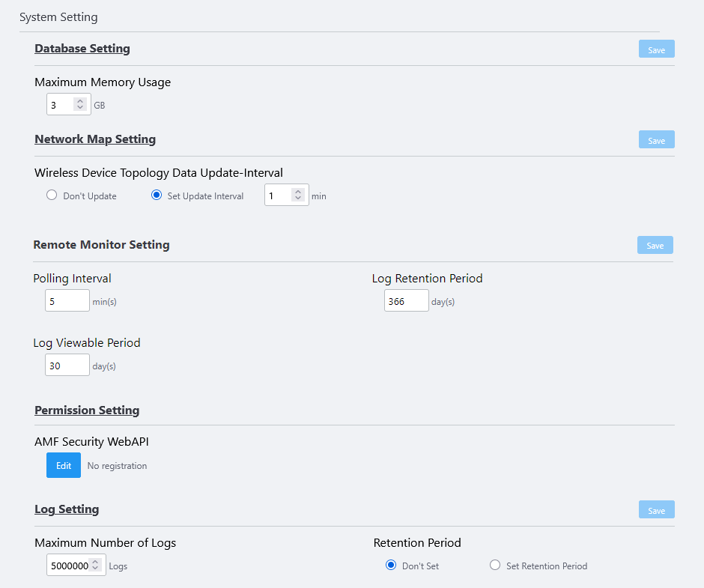Choose Set Update Interval radio button
This screenshot has height=588, width=704.
click(x=157, y=196)
